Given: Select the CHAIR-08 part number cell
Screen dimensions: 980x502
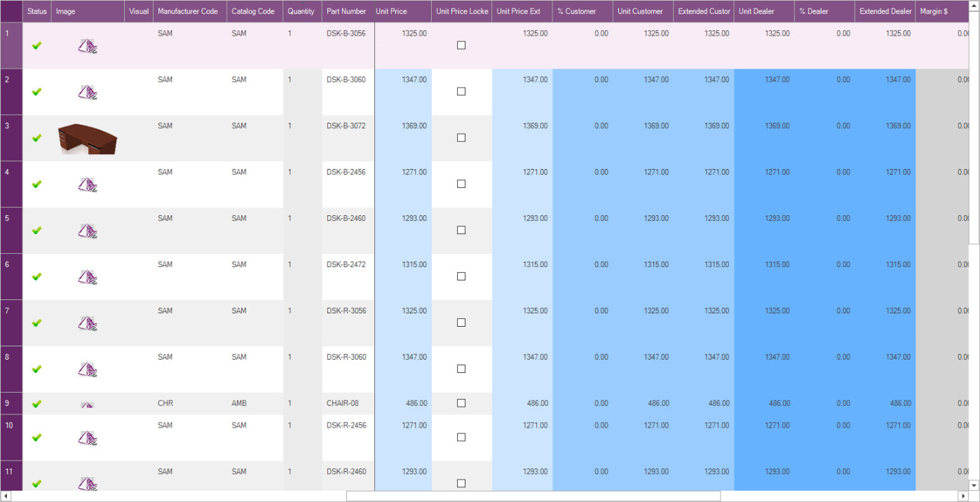Looking at the screenshot, I should (x=348, y=403).
